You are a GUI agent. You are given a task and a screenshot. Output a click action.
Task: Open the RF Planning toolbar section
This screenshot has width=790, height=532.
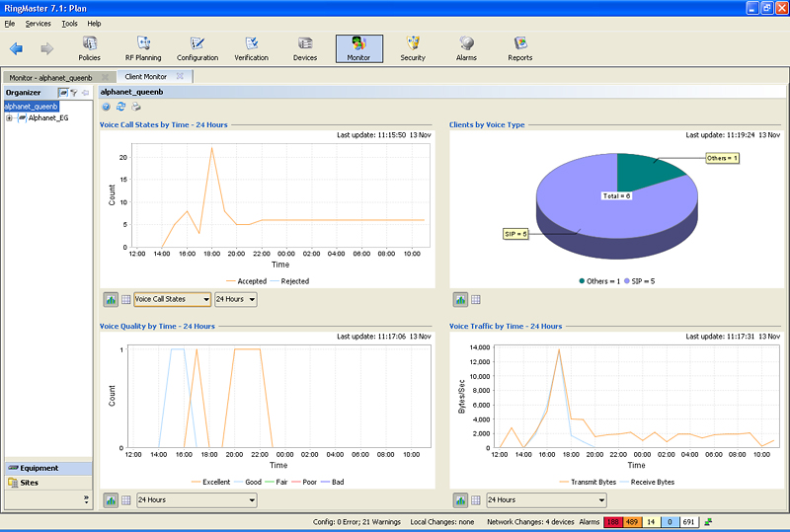(143, 47)
